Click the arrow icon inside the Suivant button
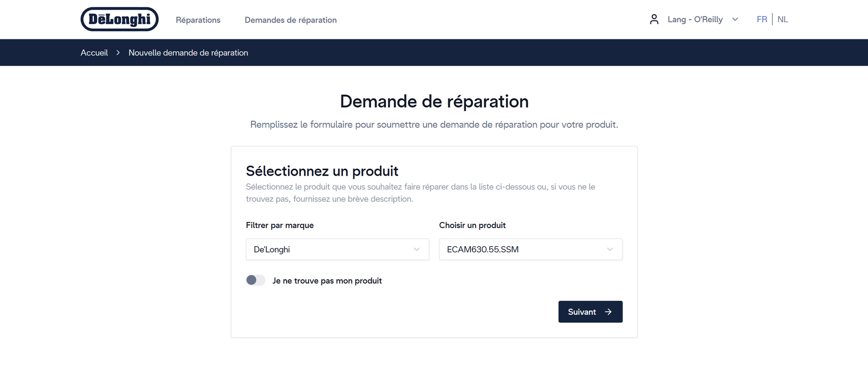 tap(608, 312)
